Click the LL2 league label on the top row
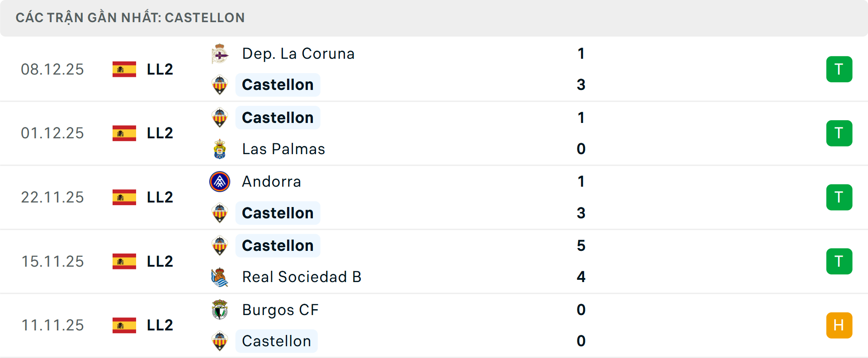The height and width of the screenshot is (358, 868). click(159, 69)
